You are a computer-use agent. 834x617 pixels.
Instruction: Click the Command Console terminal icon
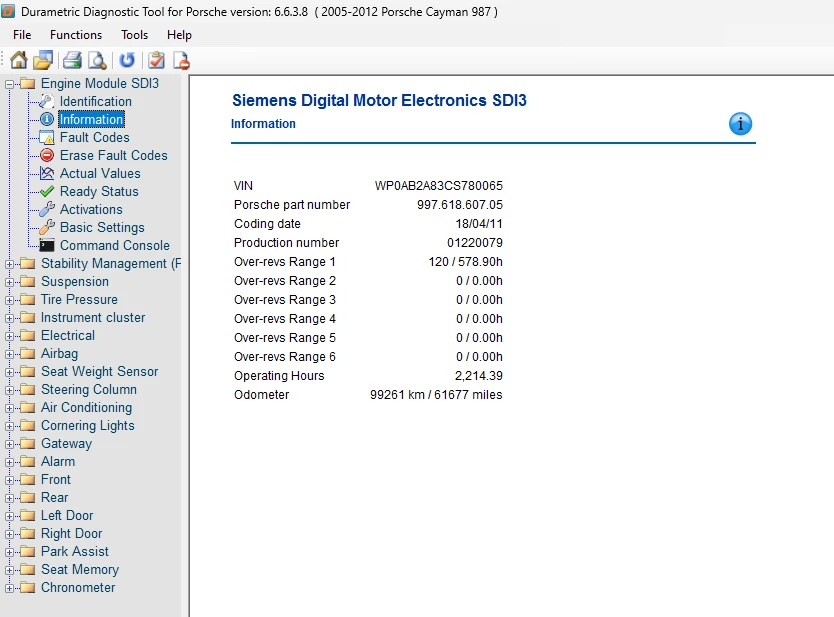click(x=47, y=245)
